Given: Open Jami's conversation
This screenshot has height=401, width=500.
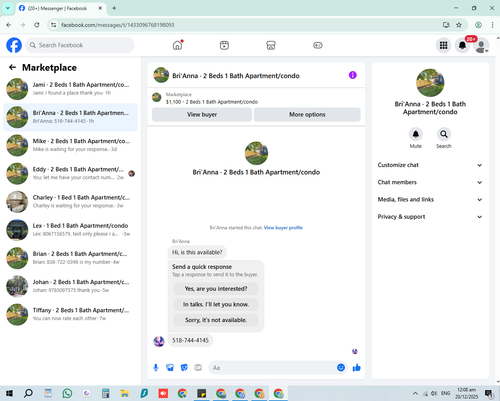Looking at the screenshot, I should (70, 89).
